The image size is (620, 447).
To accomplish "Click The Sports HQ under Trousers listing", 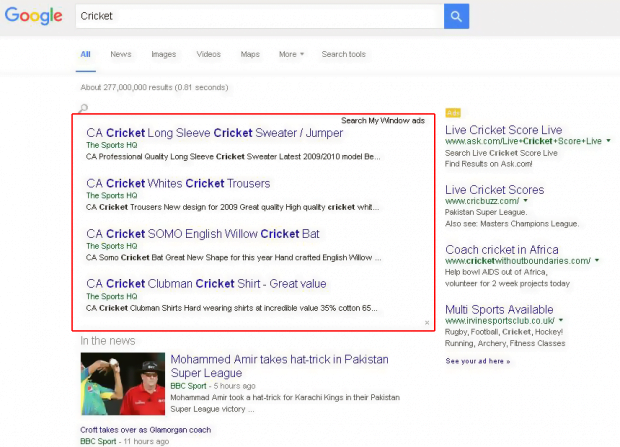I will point(112,195).
